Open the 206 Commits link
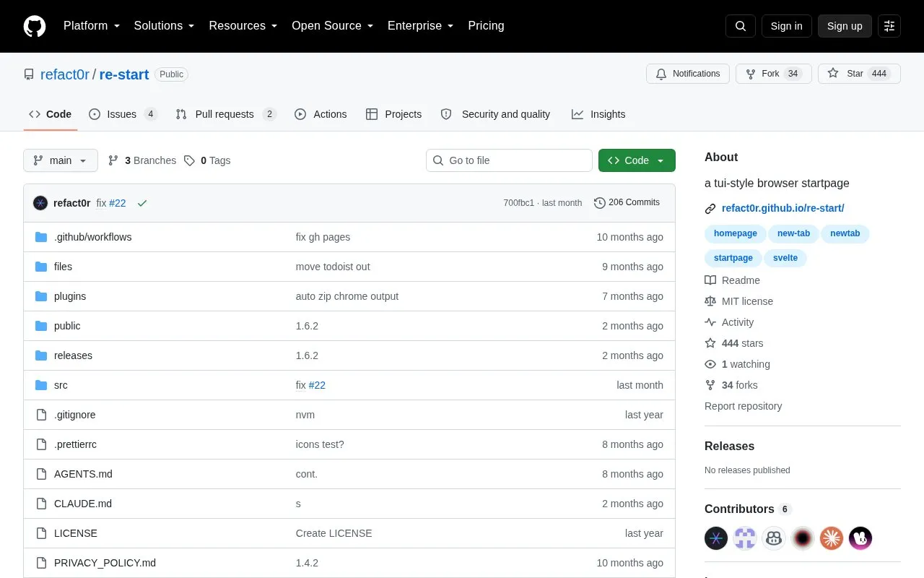 click(627, 203)
